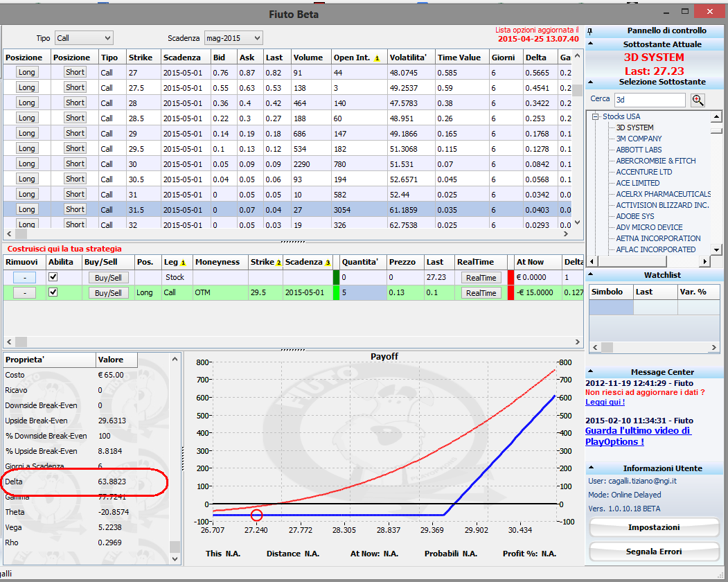The width and height of the screenshot is (728, 582).
Task: Click the red indicator in the Call leg row
Action: 511,292
